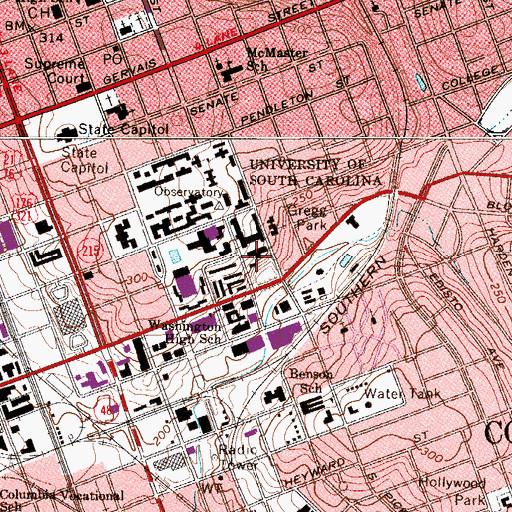
Task: Select the PENDLETON street label
Action: coord(277,108)
